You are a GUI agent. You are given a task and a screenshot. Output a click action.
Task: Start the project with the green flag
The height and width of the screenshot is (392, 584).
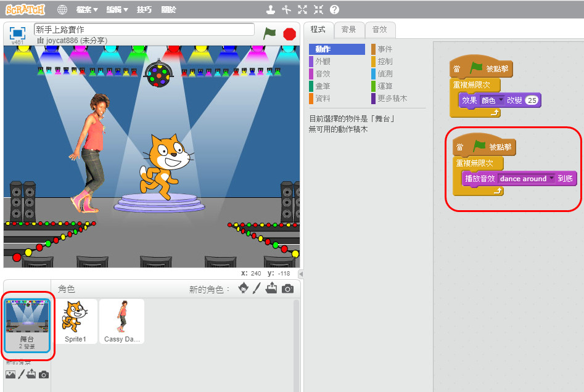click(269, 33)
